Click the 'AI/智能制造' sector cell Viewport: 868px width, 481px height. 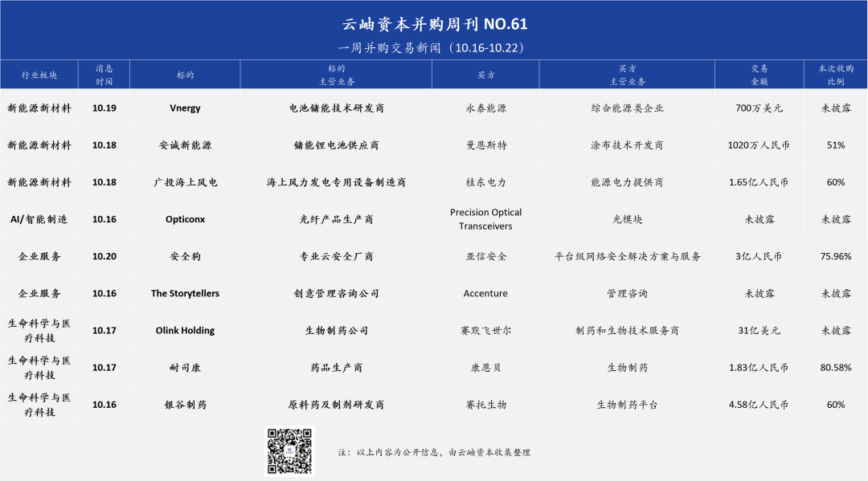click(x=39, y=219)
